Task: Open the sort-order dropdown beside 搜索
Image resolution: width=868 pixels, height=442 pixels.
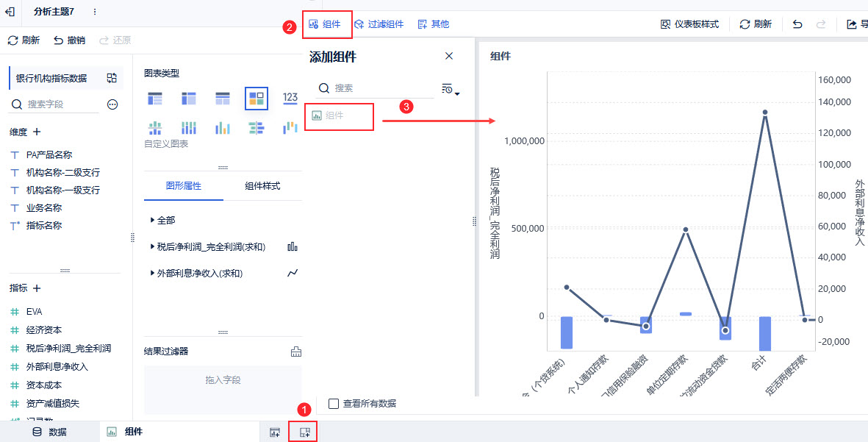Action: 451,90
